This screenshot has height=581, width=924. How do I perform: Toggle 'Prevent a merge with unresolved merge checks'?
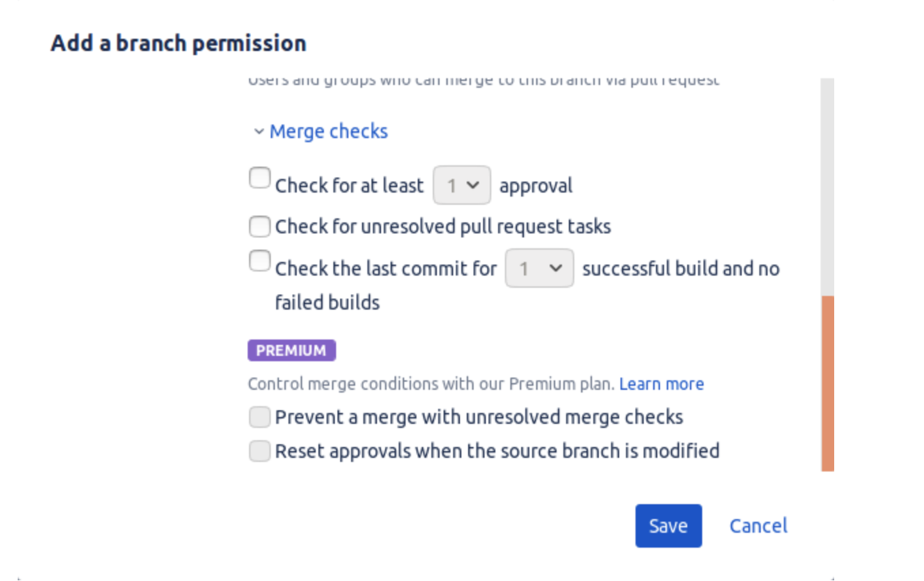tap(259, 416)
